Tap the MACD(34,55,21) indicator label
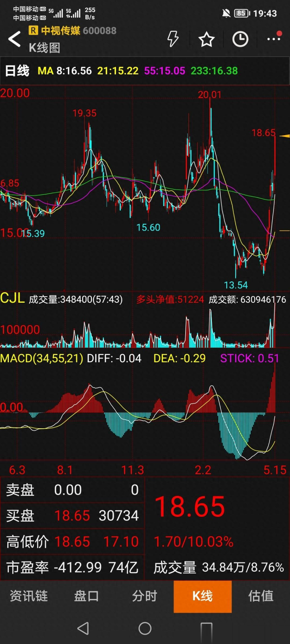 41,358
